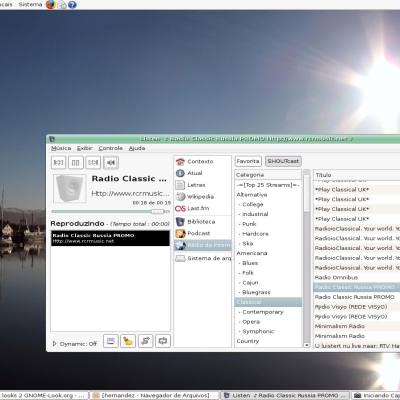The height and width of the screenshot is (400, 400).
Task: Select the U luistert nu live station
Action: [x=357, y=346]
